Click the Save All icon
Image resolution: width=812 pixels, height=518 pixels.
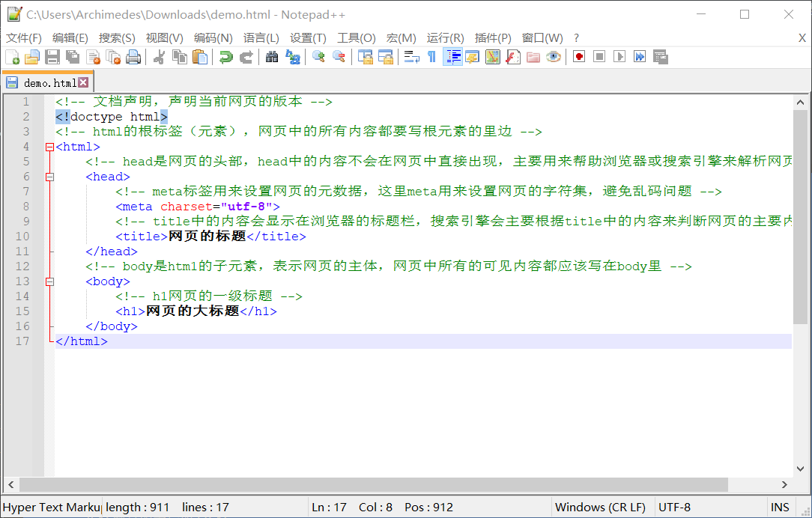coord(72,56)
